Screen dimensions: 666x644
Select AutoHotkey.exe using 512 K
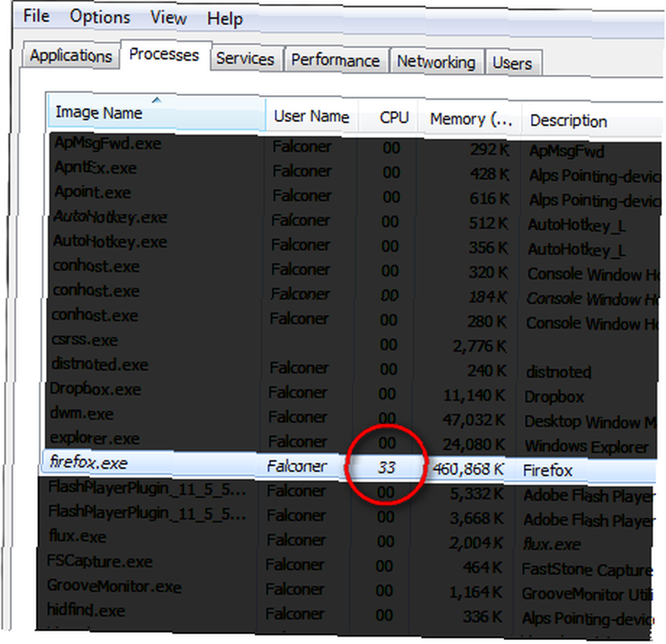pyautogui.click(x=355, y=220)
